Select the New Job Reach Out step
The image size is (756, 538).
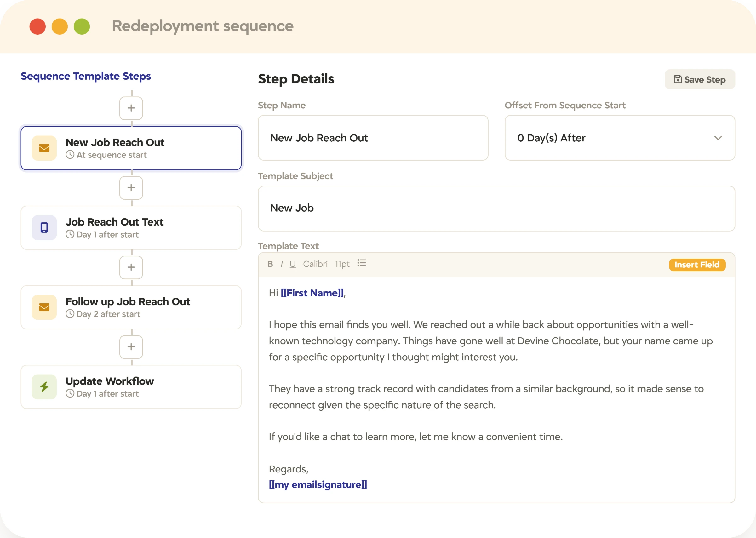(x=131, y=148)
